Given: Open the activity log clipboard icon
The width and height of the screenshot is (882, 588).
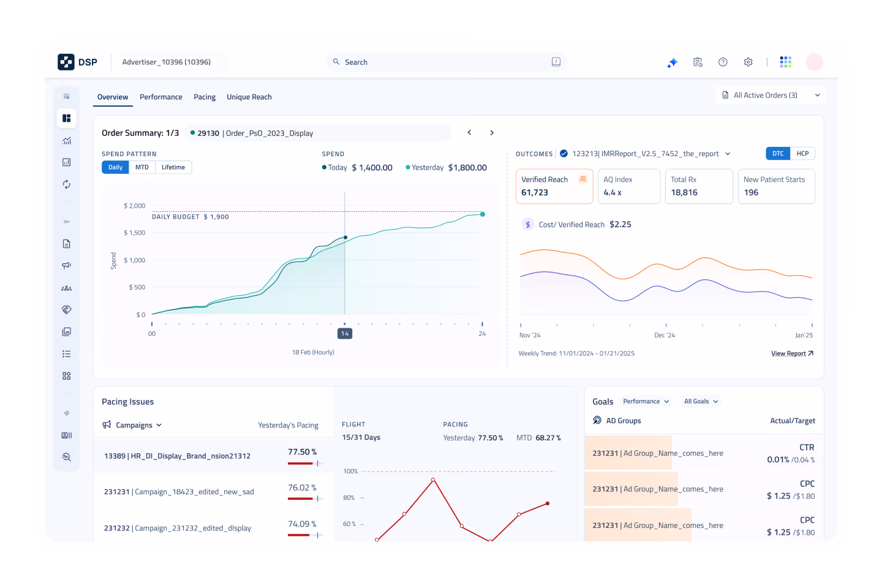Looking at the screenshot, I should tap(698, 62).
